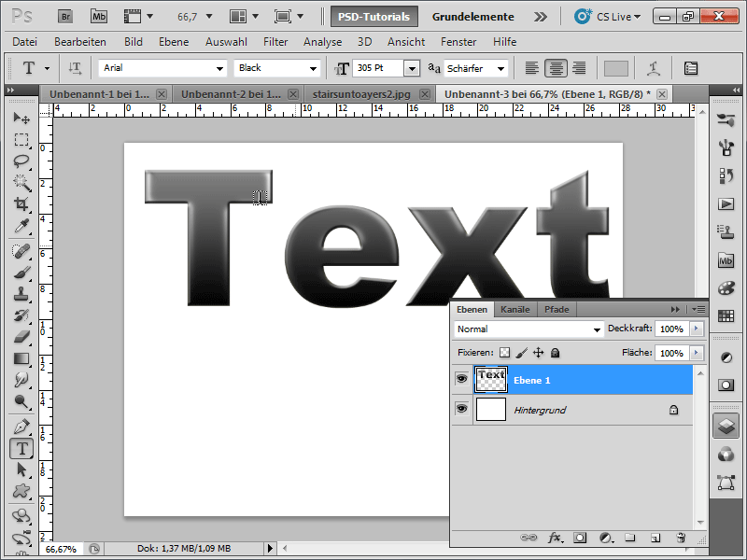Select the Lasso tool
The width and height of the screenshot is (747, 560).
point(21,161)
